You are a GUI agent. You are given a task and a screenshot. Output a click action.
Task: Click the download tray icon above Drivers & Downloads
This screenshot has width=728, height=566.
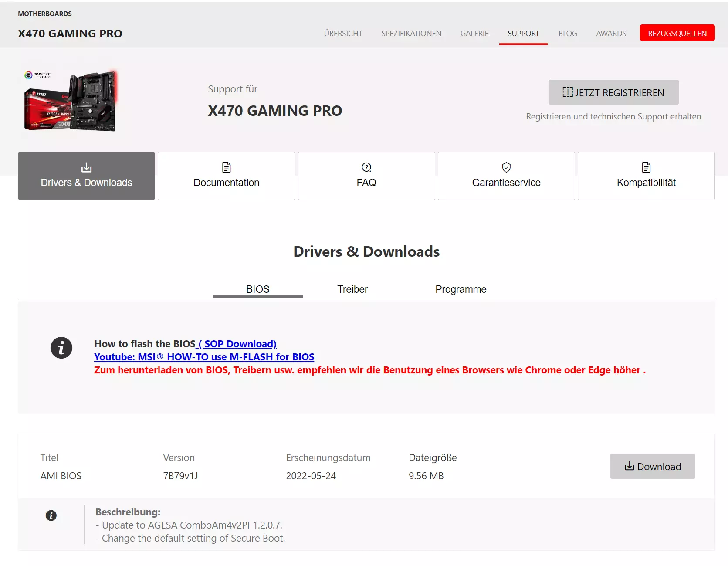(x=86, y=167)
